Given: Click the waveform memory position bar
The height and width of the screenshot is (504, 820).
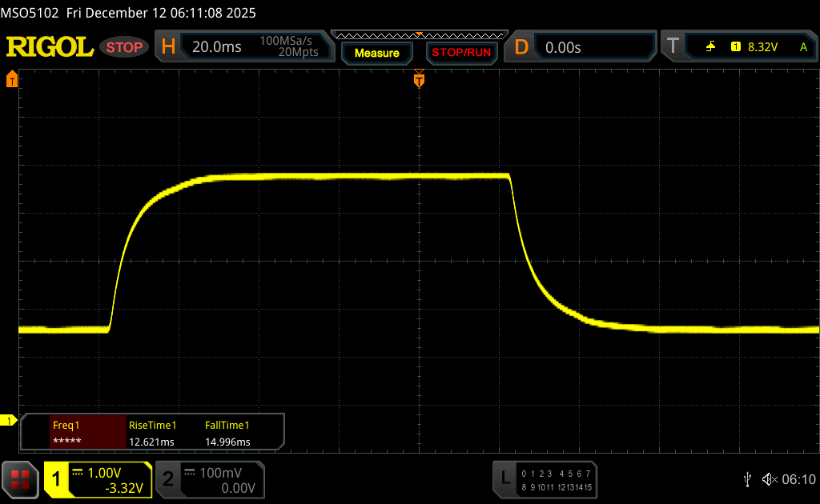Looking at the screenshot, I should pyautogui.click(x=418, y=35).
